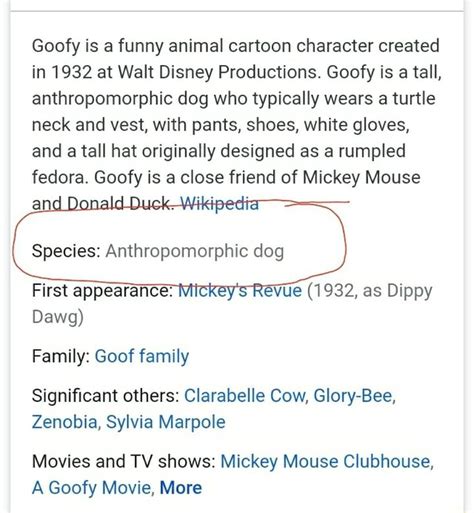Click the Dippy Dawg text
This screenshot has width=474, height=513.
coord(232,303)
